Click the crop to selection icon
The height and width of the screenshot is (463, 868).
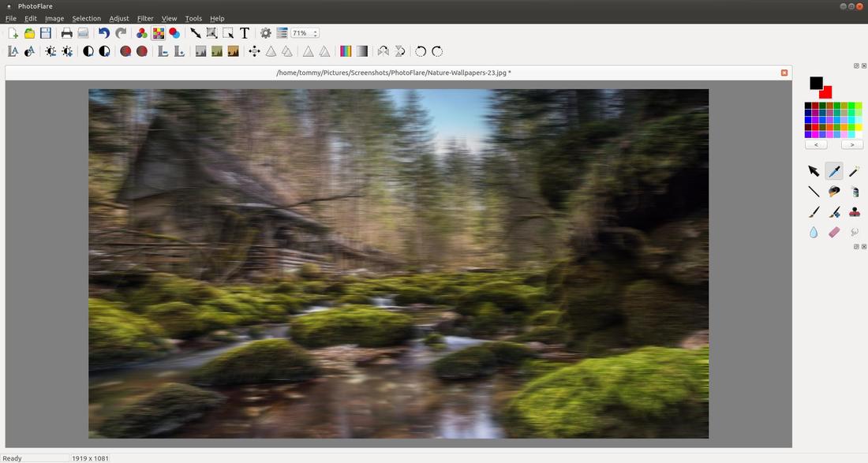tap(227, 33)
